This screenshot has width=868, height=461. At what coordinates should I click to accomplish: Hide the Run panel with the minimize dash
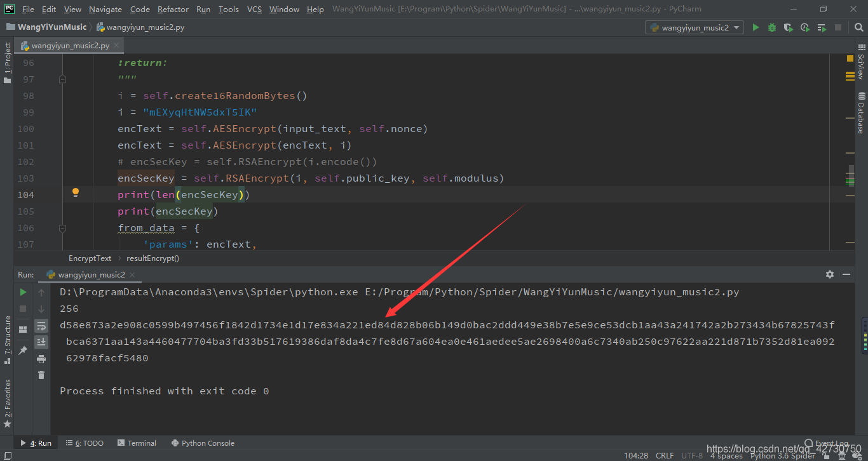point(846,274)
